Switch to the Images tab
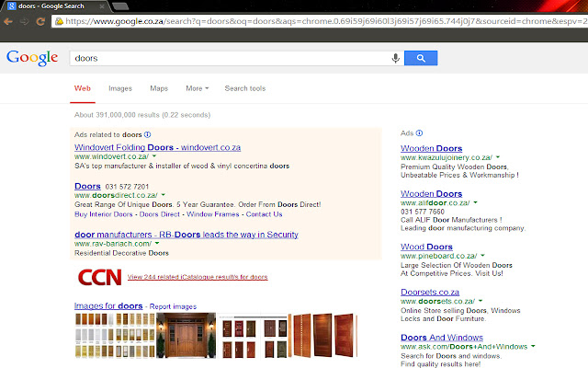This screenshot has height=368, width=588. (x=120, y=88)
